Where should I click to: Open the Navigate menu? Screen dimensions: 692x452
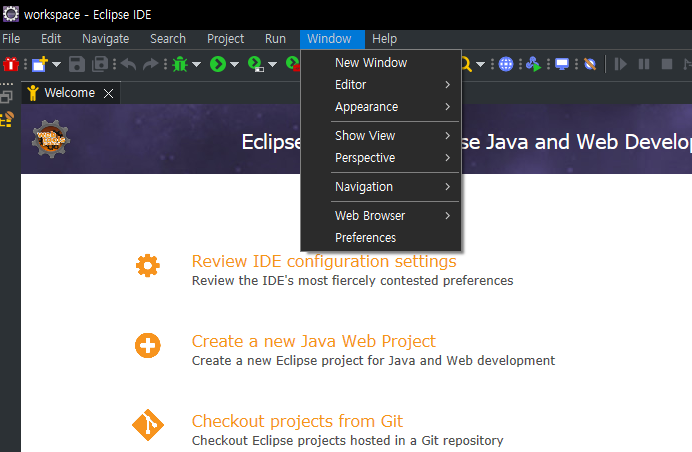pos(105,39)
